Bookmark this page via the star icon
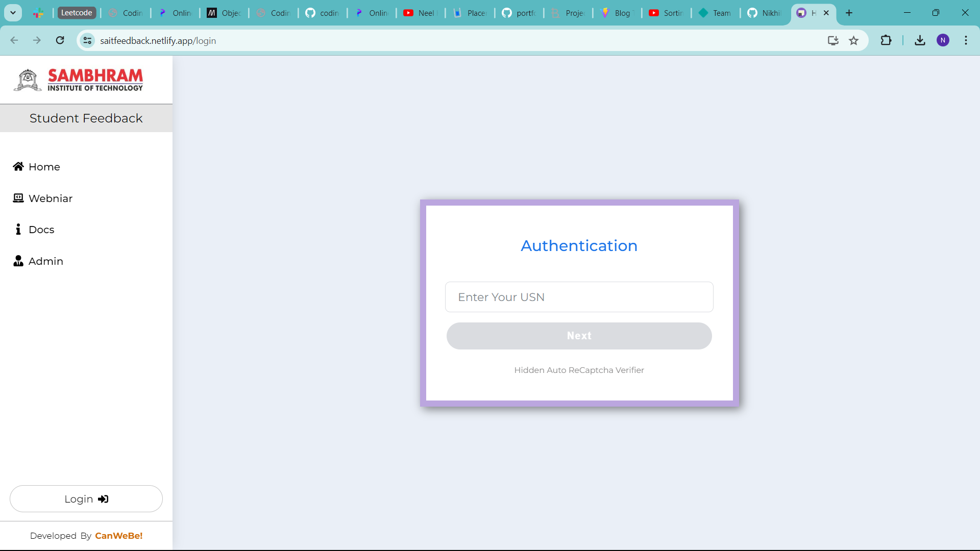This screenshot has width=980, height=551. pos(854,40)
